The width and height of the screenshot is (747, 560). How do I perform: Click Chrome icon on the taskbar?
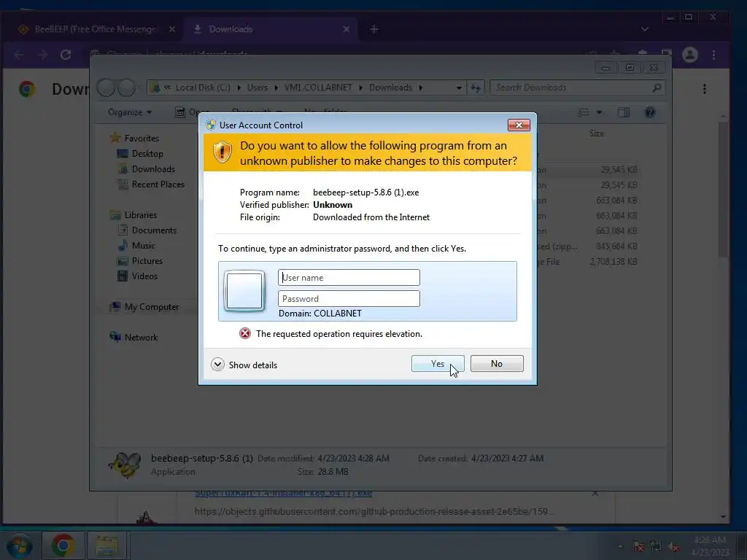coord(63,545)
